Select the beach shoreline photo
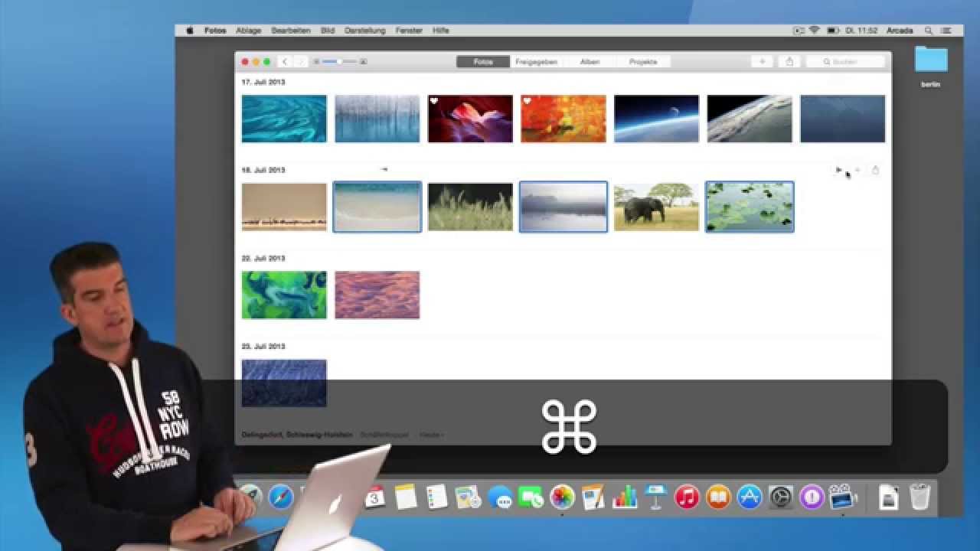Viewport: 980px width, 551px height. pyautogui.click(x=377, y=207)
